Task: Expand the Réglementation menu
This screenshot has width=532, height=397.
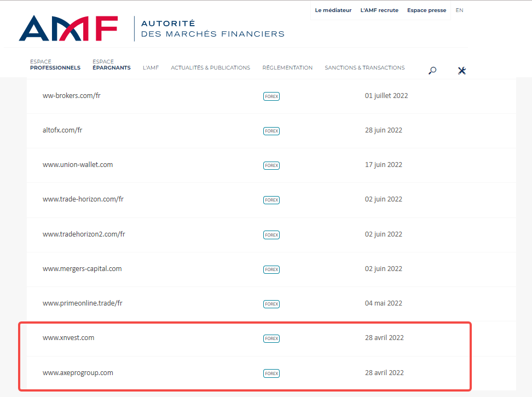Action: 287,68
